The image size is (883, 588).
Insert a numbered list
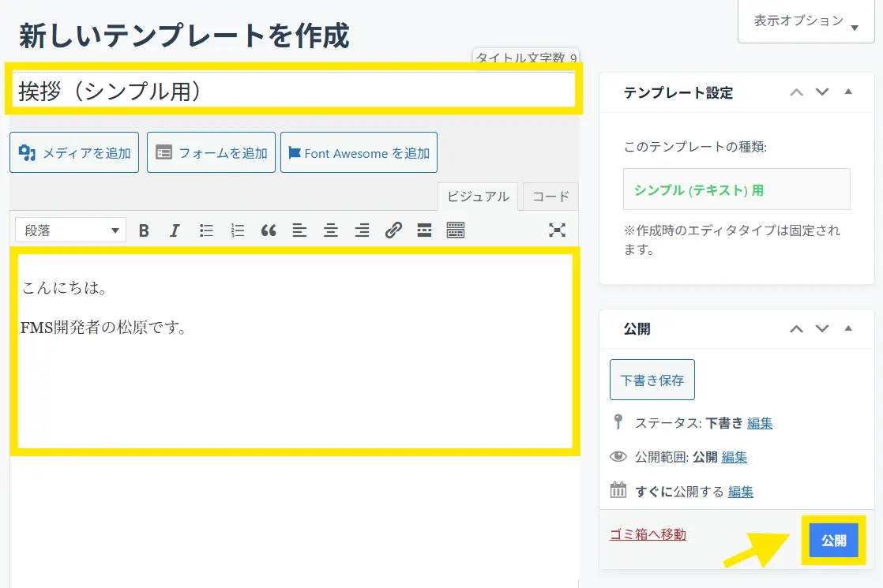[238, 230]
